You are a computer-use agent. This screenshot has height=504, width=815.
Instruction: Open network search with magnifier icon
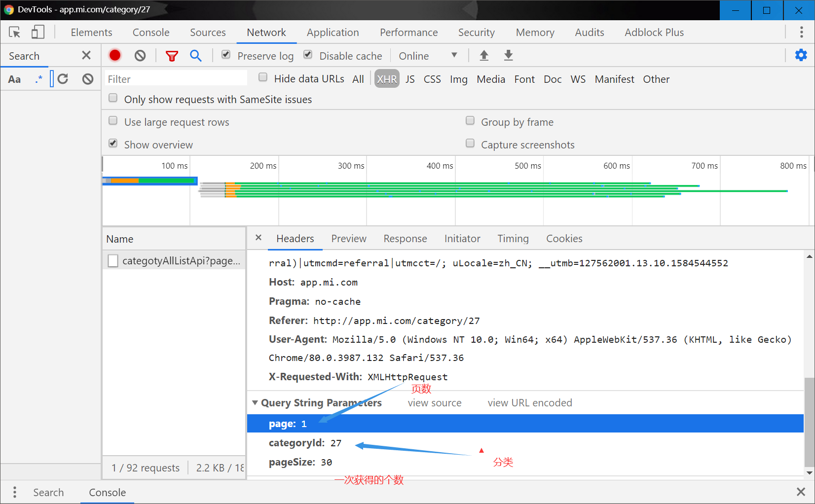[196, 56]
